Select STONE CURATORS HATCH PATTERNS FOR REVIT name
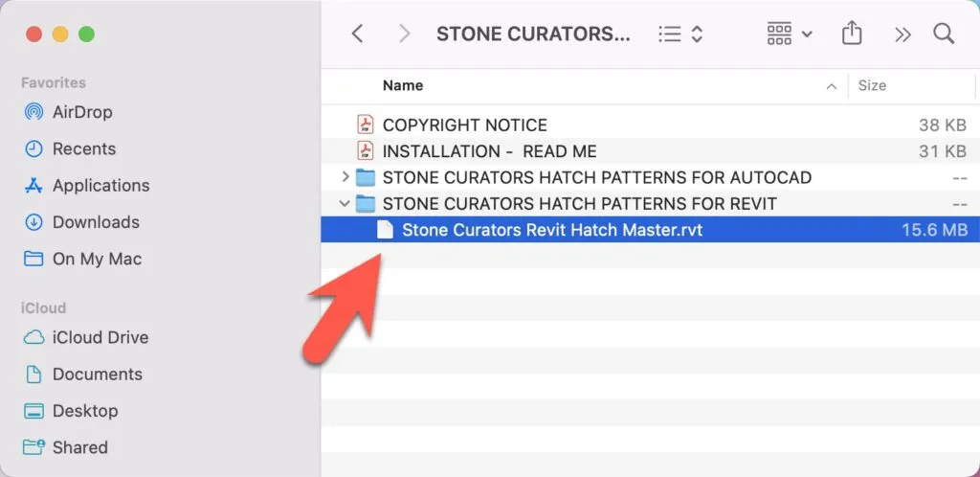980x477 pixels. [579, 204]
